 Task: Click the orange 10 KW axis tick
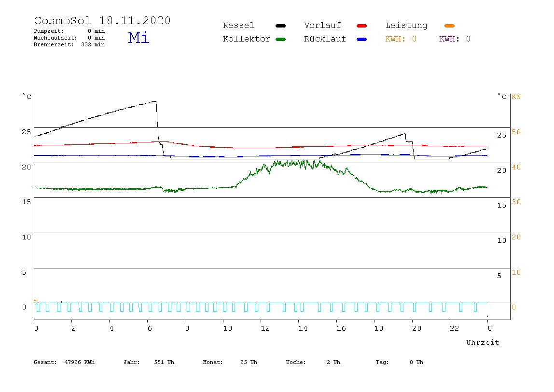click(x=516, y=273)
